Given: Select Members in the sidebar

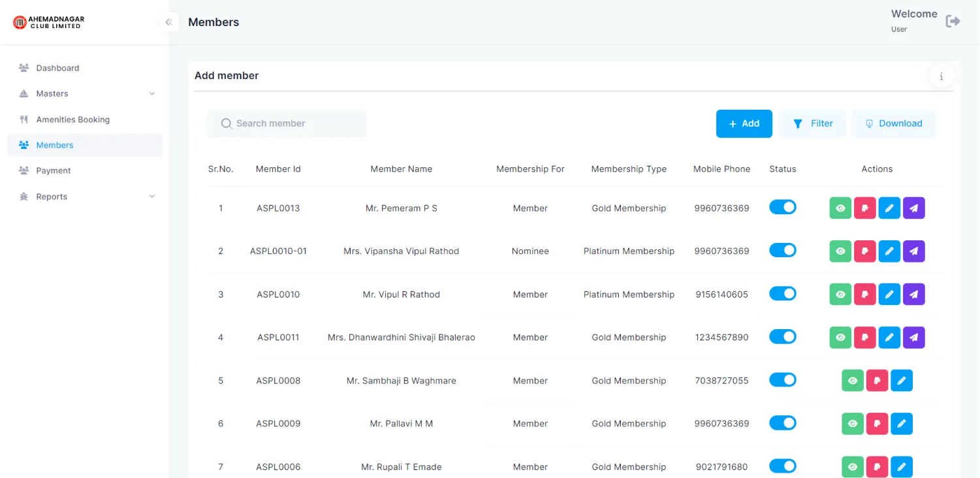Looking at the screenshot, I should pyautogui.click(x=85, y=145).
